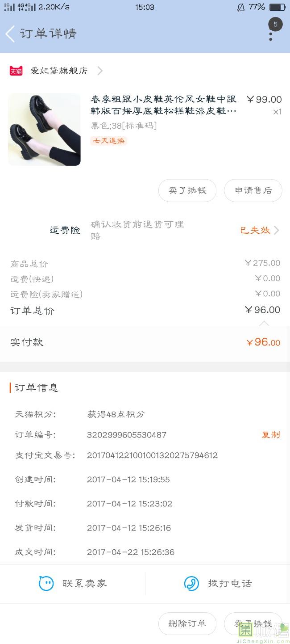Click the 卖了换钱 button under the product
This screenshot has width=290, height=644.
point(187,190)
